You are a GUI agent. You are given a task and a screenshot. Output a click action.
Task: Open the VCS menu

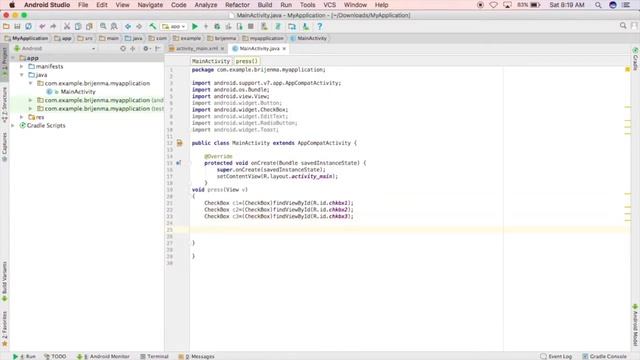tap(329, 5)
